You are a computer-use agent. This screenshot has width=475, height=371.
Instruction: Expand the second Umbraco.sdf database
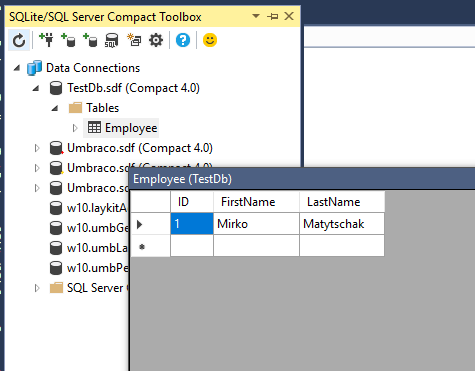[37, 168]
